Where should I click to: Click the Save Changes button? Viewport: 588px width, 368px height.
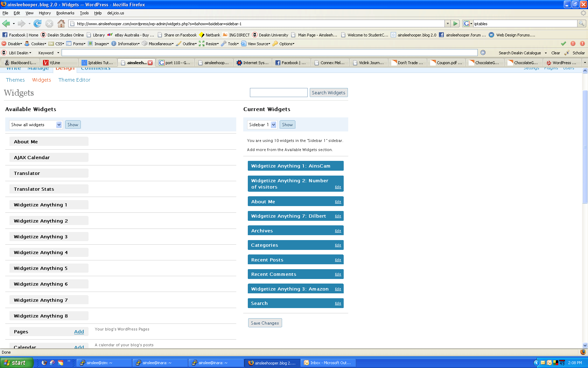265,323
